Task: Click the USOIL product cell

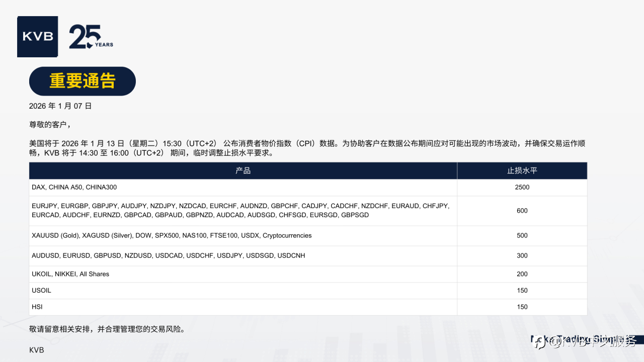Action: 243,291
